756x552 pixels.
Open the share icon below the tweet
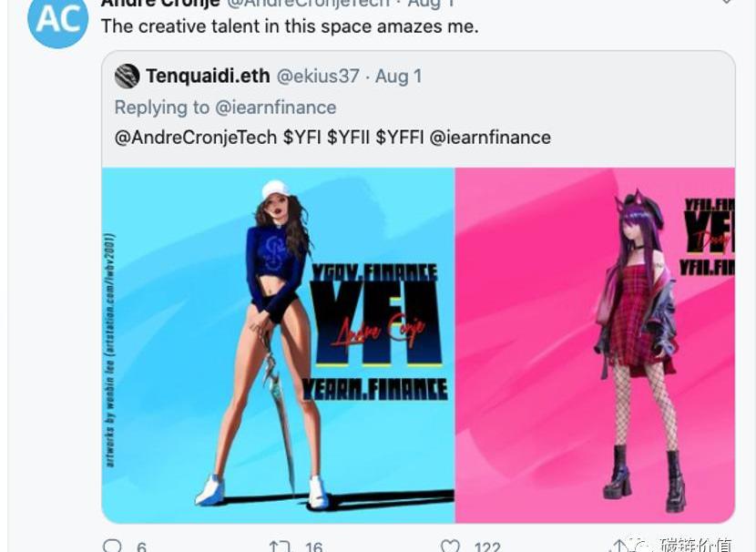coord(618,547)
